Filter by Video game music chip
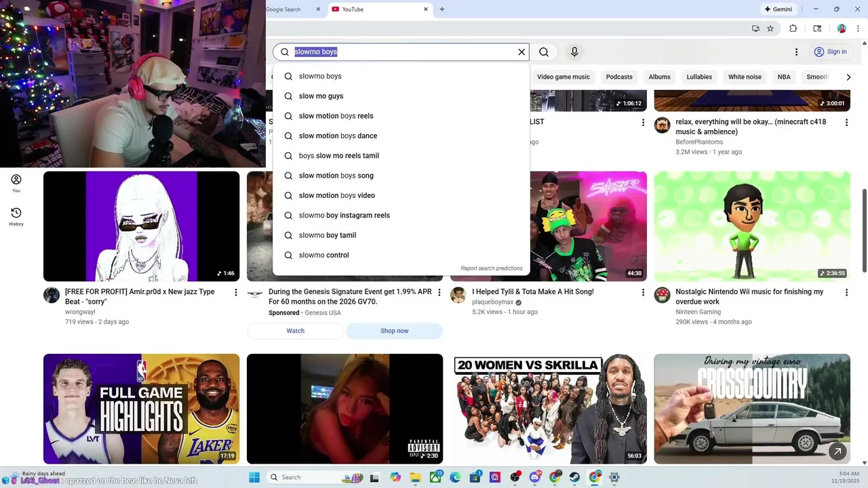The image size is (868, 488). (x=564, y=77)
